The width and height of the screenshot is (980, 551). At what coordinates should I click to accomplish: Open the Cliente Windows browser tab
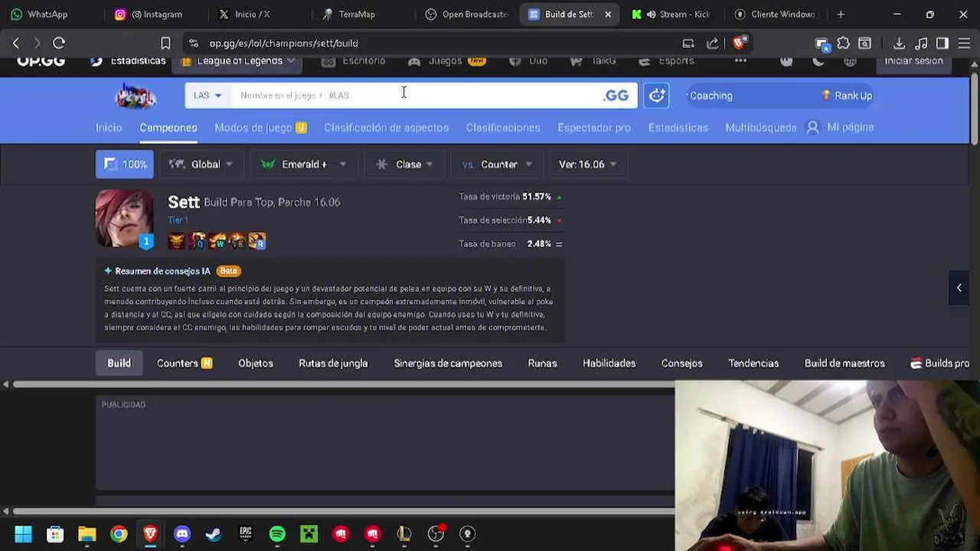[x=774, y=14]
